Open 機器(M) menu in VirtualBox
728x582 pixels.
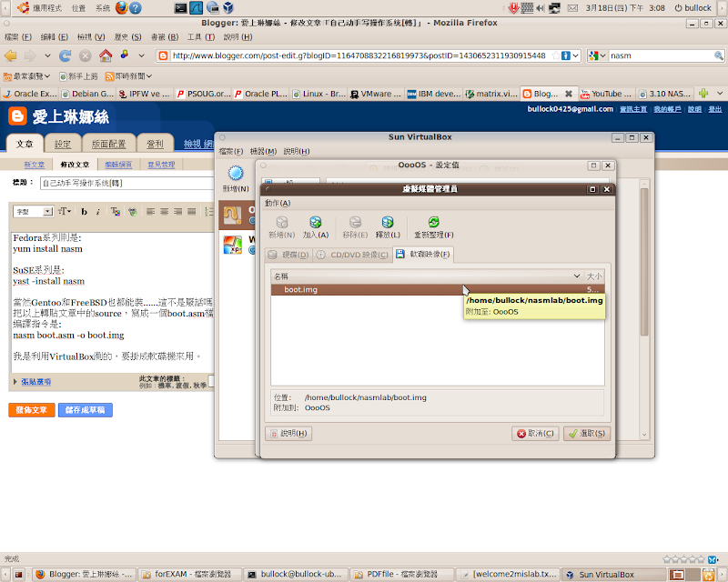tap(263, 151)
